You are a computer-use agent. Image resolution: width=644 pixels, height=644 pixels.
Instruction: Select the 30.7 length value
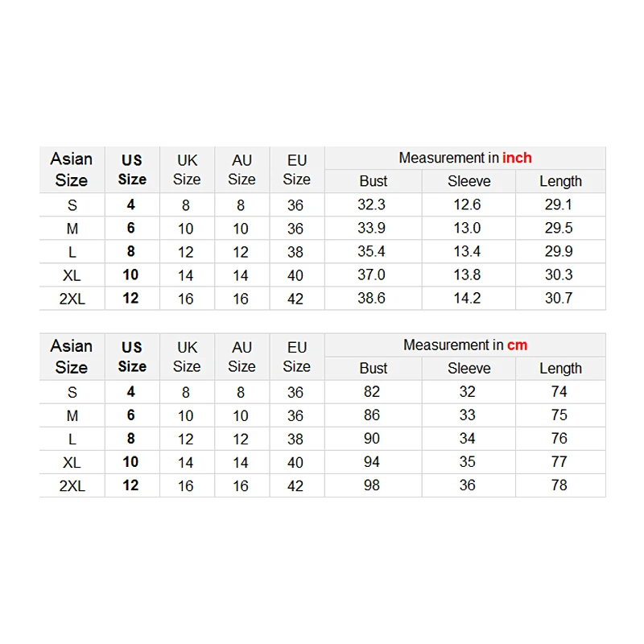[559, 299]
